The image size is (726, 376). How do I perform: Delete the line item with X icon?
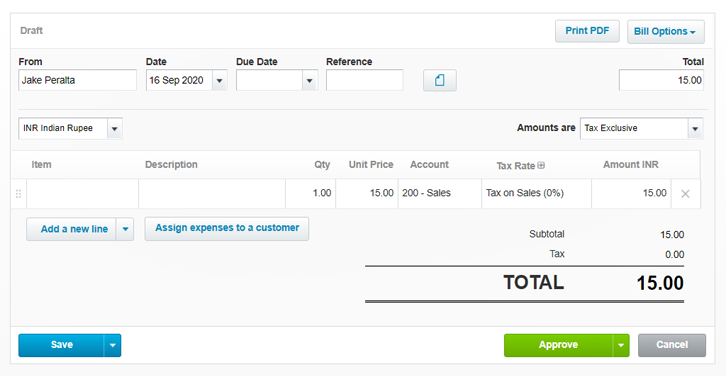[685, 194]
